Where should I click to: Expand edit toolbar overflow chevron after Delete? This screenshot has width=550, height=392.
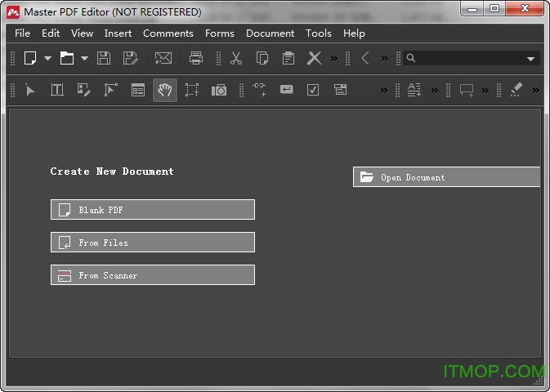[334, 58]
